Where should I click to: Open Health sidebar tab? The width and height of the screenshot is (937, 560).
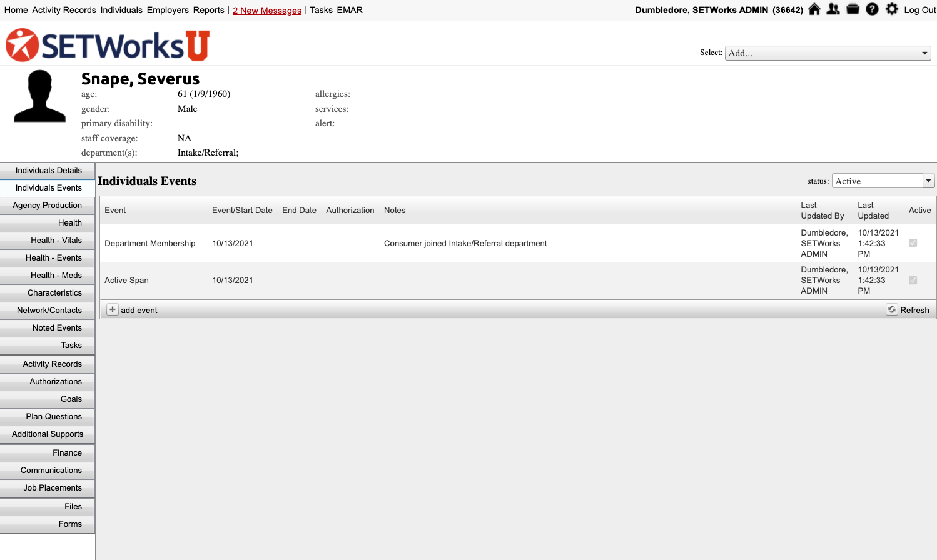click(x=48, y=222)
